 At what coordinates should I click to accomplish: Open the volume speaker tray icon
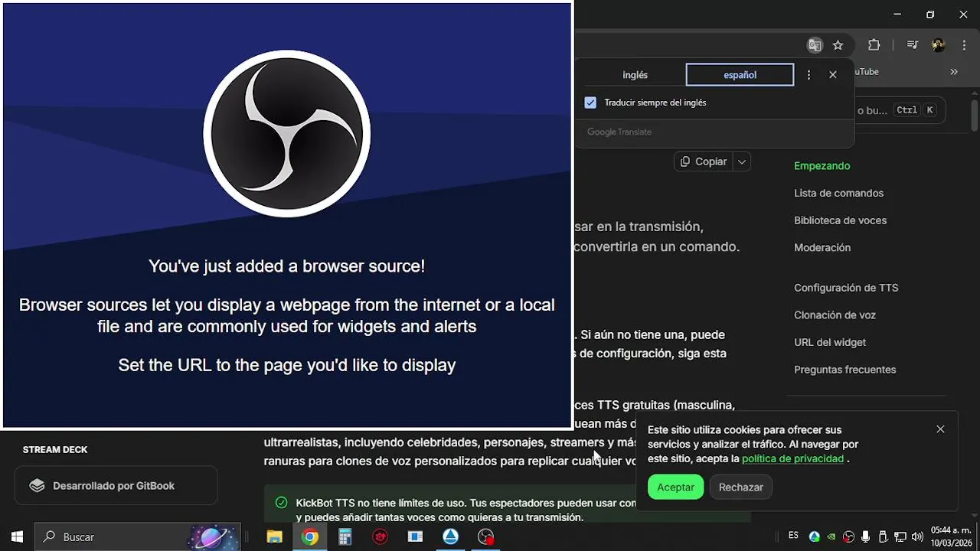pyautogui.click(x=917, y=537)
